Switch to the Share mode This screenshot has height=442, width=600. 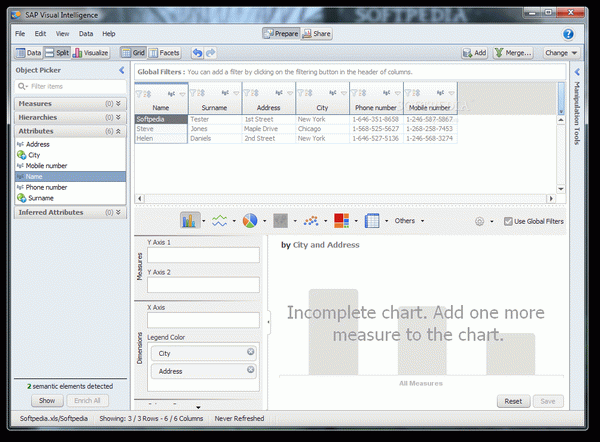coord(316,34)
